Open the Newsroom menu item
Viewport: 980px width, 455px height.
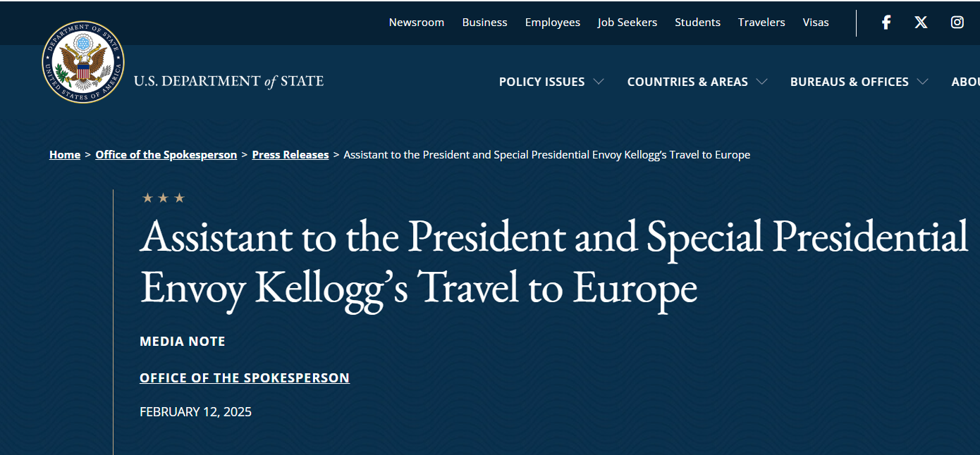pos(416,23)
